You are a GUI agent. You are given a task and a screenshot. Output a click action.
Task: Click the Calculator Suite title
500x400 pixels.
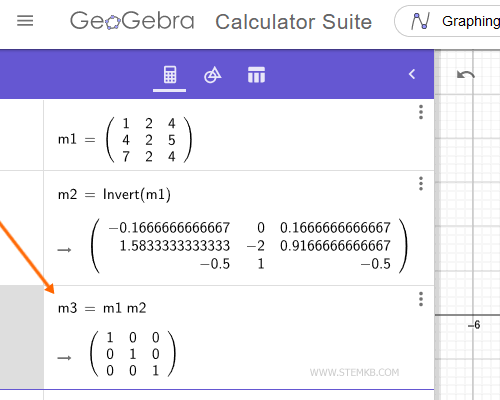point(293,22)
